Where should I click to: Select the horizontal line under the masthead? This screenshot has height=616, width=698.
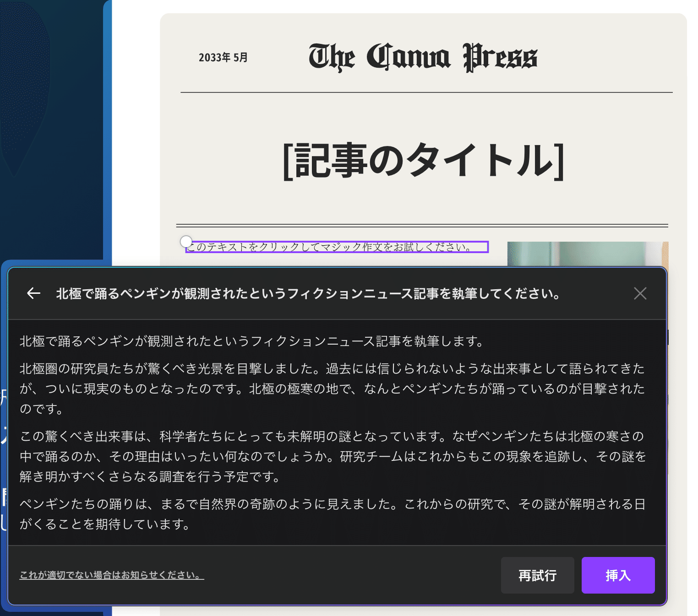coord(426,92)
